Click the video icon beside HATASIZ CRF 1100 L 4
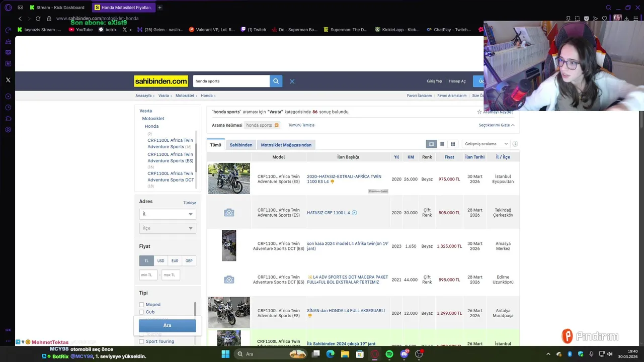 [354, 213]
